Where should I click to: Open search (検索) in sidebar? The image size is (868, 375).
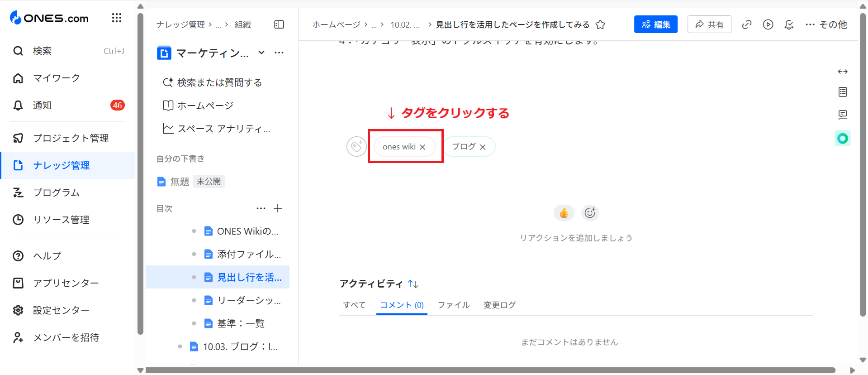[x=68, y=51]
